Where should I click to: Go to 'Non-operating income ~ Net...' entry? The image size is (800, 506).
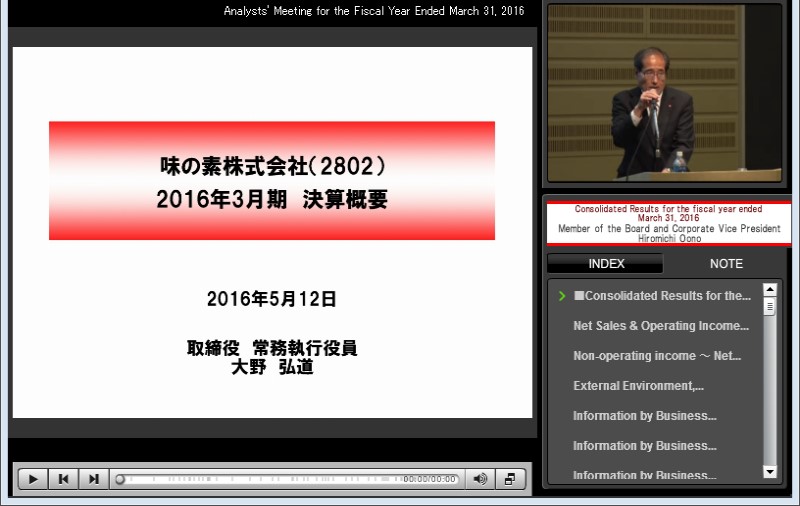pos(657,356)
